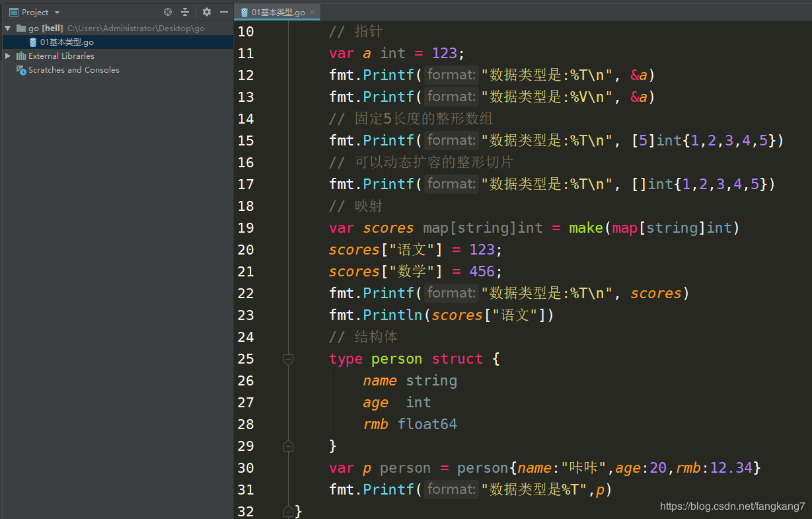Close the 01基本类型.go editor tab
Viewport: 812px width, 519px height.
tap(313, 12)
